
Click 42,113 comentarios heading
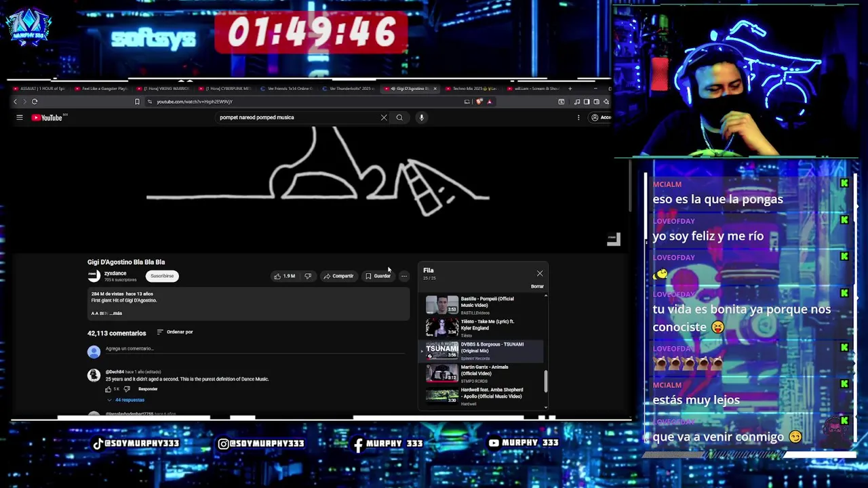tap(117, 333)
